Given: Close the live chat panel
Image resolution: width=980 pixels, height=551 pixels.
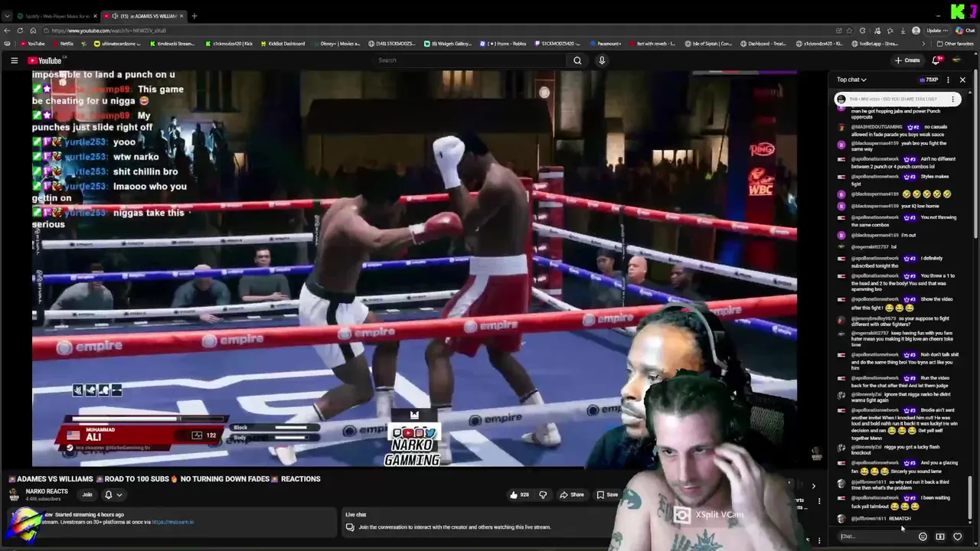Looking at the screenshot, I should 962,80.
